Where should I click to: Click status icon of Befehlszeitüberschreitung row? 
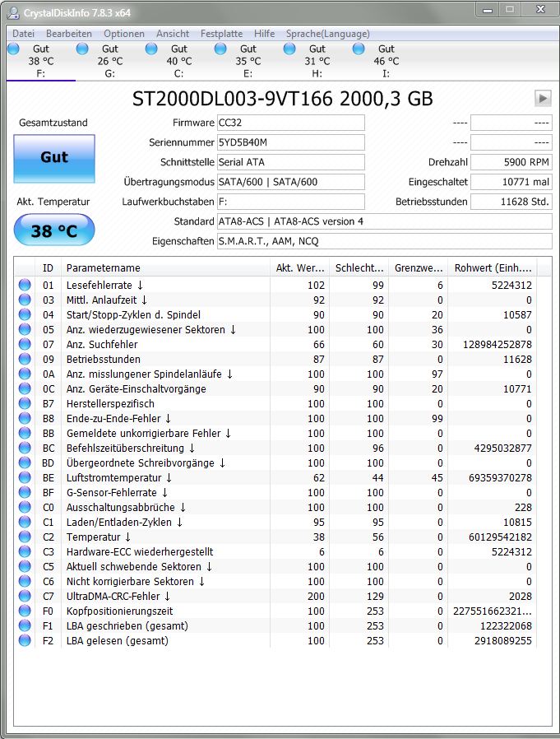[x=25, y=448]
